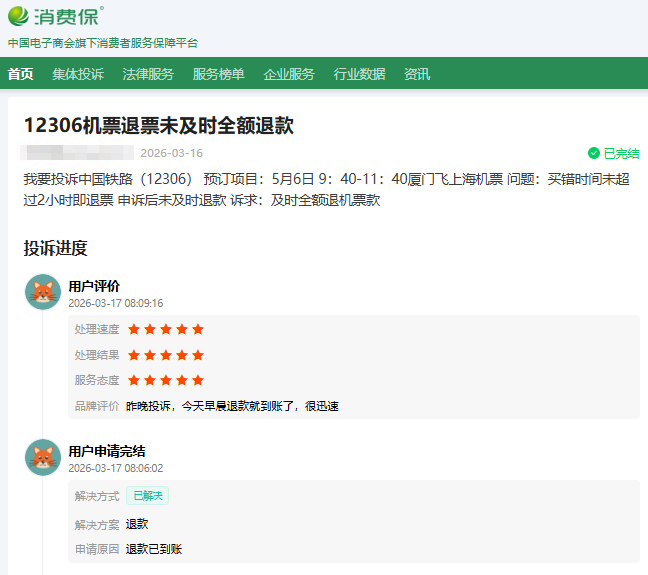This screenshot has height=575, width=648.
Task: Click the fifth star of 处理速度
Action: tap(198, 329)
